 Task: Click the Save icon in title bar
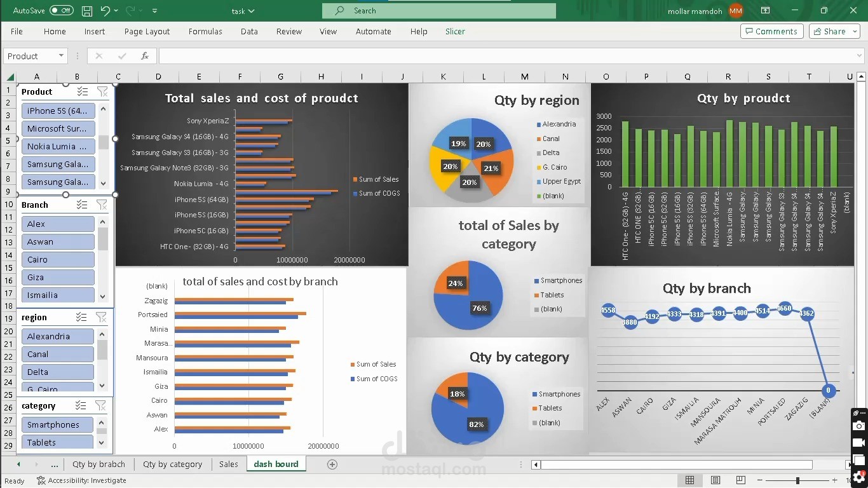(x=87, y=11)
